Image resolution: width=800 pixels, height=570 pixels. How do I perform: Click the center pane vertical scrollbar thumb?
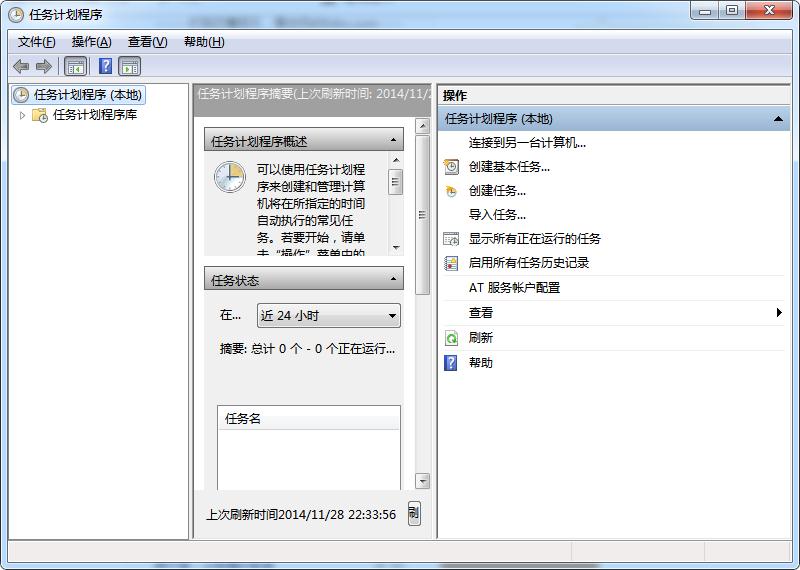click(x=422, y=215)
